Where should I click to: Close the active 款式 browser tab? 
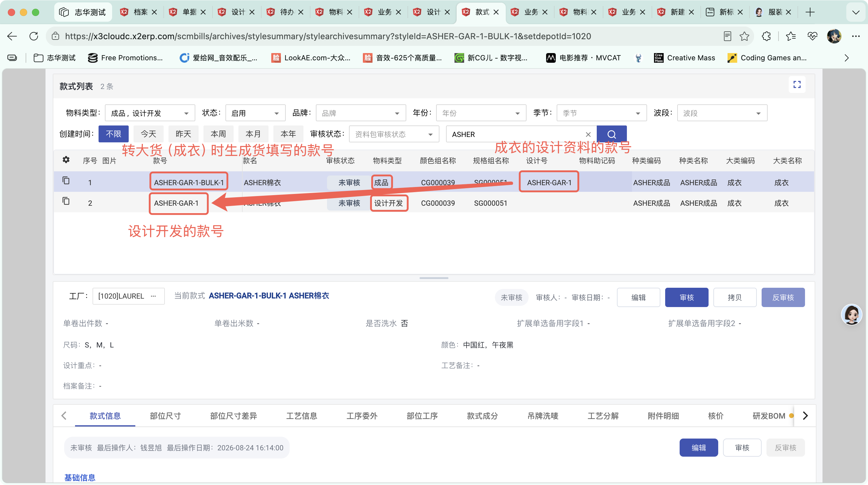pos(496,12)
